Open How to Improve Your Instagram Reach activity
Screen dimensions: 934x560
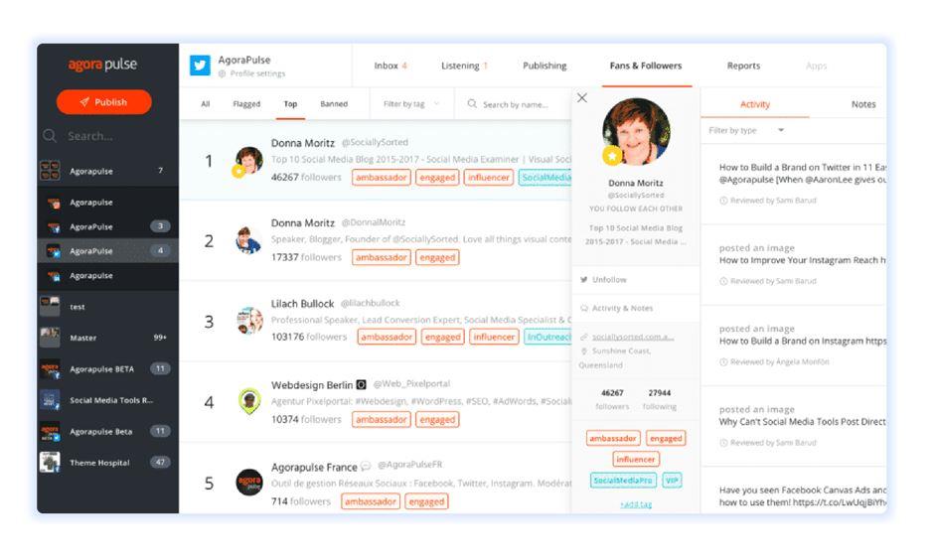(x=803, y=260)
